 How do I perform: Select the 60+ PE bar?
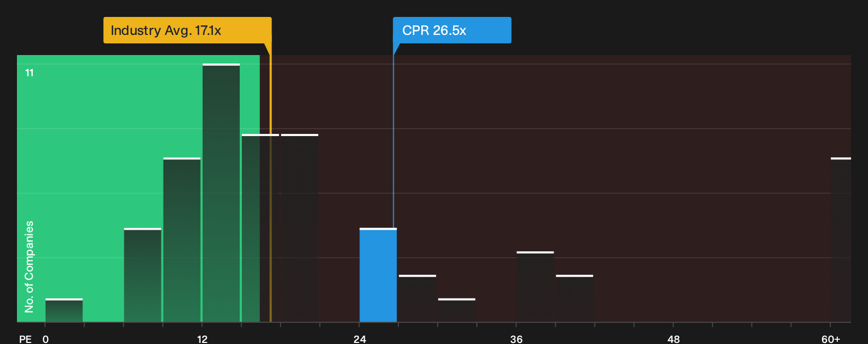click(840, 240)
